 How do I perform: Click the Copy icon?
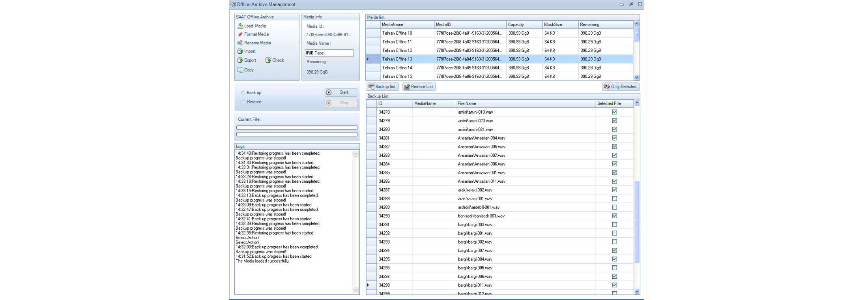coord(240,70)
